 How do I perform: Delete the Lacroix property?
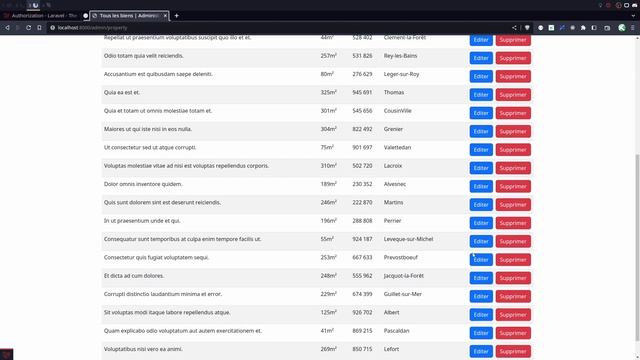coord(513,168)
